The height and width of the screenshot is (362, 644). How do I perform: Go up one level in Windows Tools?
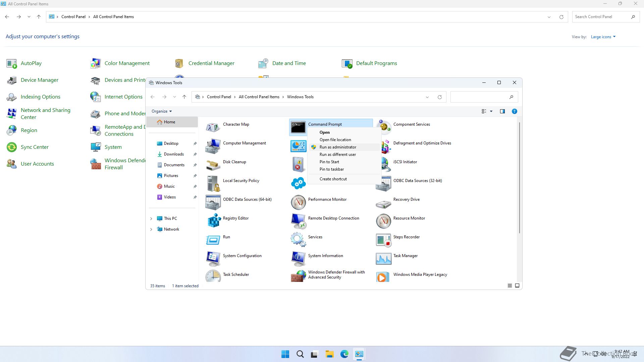[x=184, y=97]
